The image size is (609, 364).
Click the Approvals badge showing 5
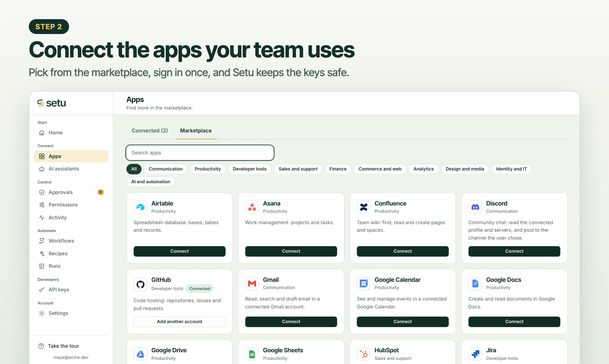[x=100, y=192]
